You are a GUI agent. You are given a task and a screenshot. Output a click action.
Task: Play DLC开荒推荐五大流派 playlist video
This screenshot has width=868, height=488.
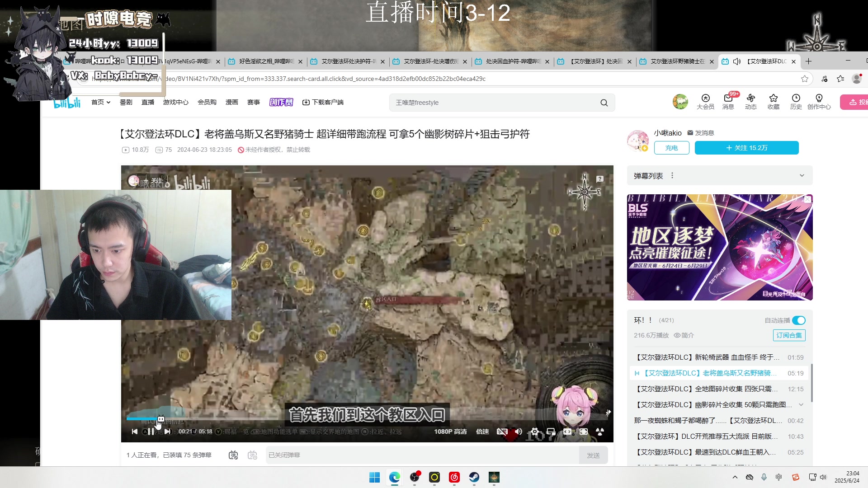tap(719, 436)
